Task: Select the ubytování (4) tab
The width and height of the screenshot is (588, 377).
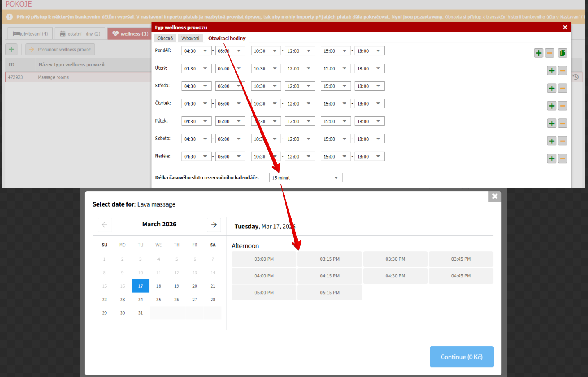Action: pyautogui.click(x=30, y=34)
